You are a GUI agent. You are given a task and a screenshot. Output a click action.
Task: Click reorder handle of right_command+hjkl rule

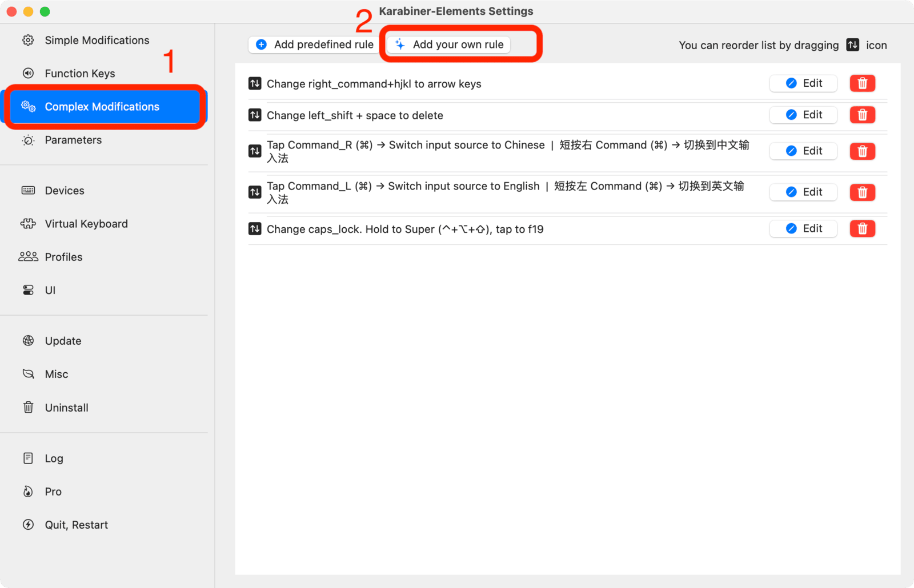[255, 83]
